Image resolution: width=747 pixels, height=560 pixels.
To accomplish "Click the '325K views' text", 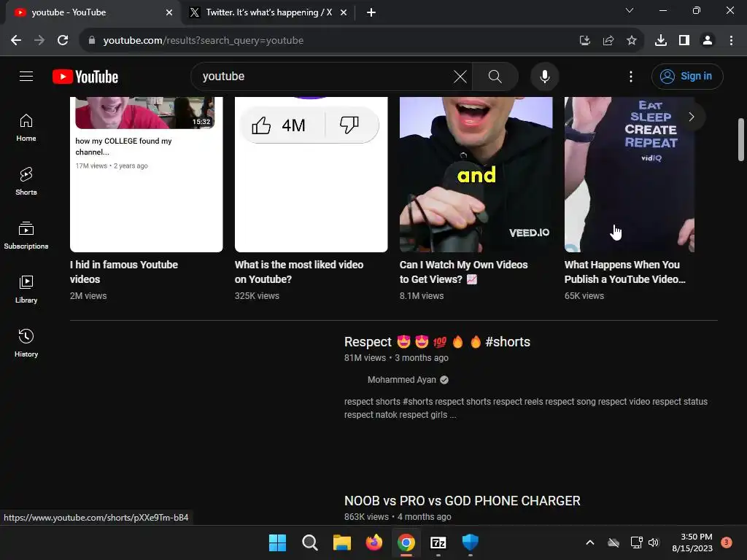I will coord(257,296).
